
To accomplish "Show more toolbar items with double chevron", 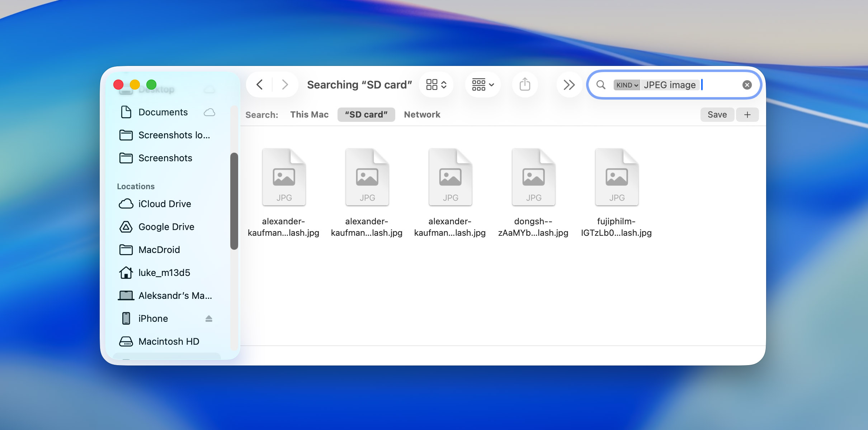I will click(569, 85).
